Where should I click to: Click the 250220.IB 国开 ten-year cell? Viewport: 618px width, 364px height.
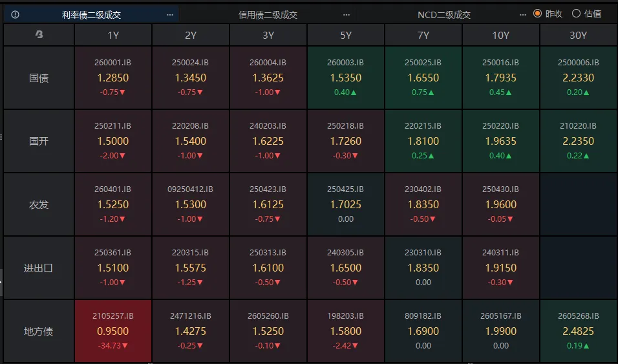click(x=501, y=141)
